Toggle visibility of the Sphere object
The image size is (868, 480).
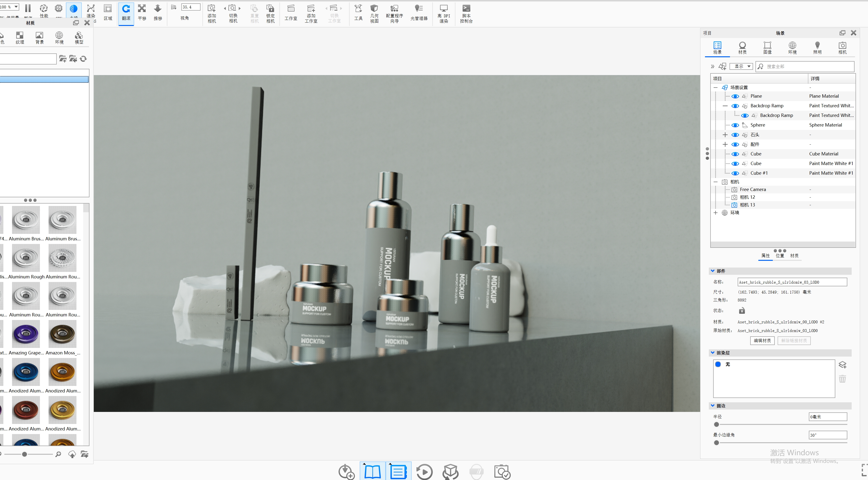pos(735,125)
